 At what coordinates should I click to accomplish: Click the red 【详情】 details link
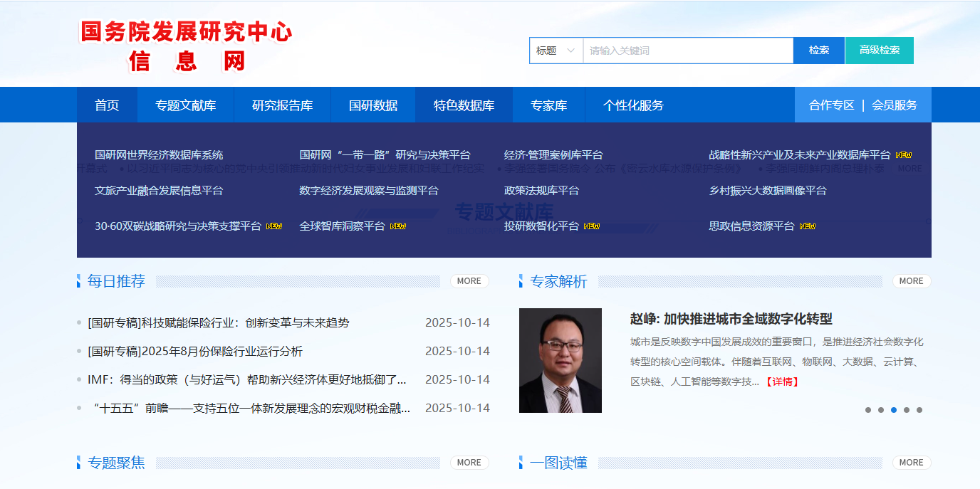[x=782, y=382]
